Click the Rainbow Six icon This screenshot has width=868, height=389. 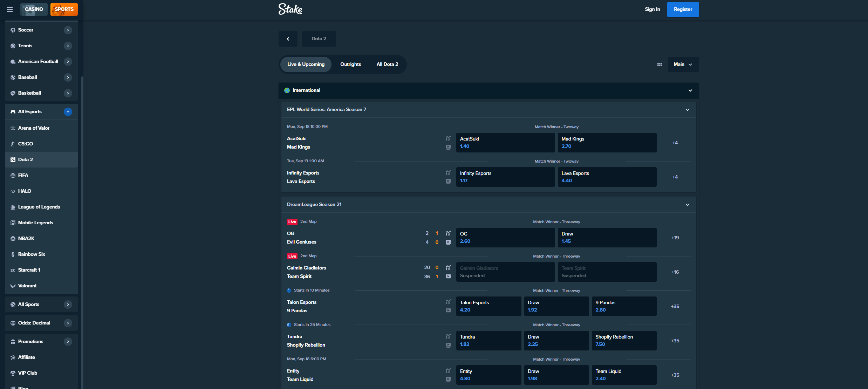pyautogui.click(x=13, y=254)
